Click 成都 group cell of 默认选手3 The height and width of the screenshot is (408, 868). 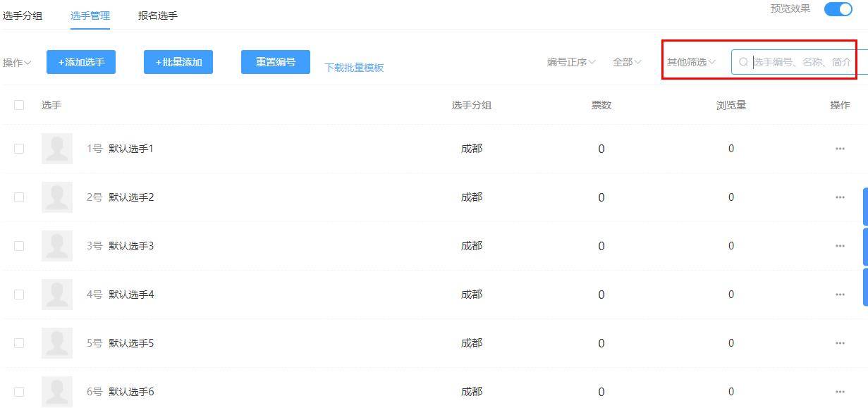pos(472,246)
